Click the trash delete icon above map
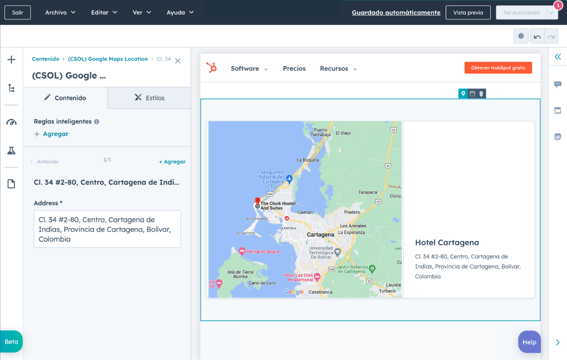This screenshot has height=360, width=567. [481, 94]
